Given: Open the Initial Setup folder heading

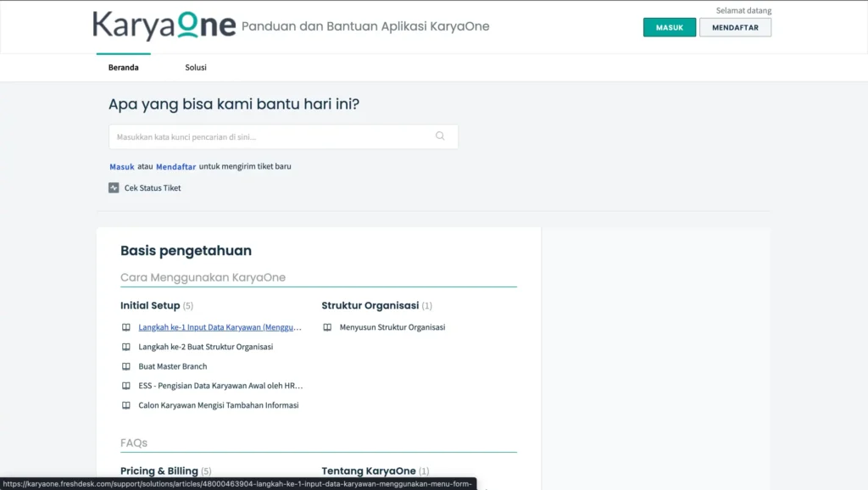Looking at the screenshot, I should 150,306.
